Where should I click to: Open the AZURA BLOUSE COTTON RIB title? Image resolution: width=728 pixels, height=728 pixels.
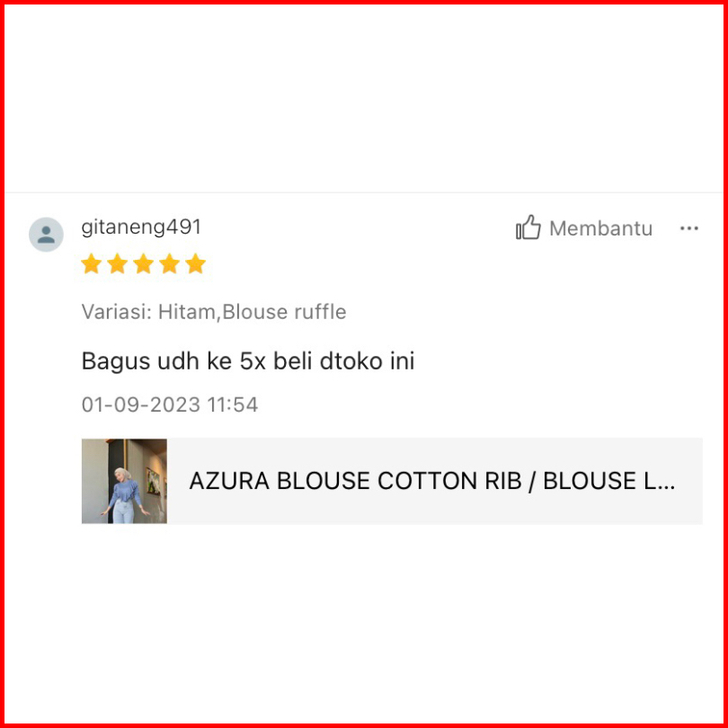pos(431,481)
